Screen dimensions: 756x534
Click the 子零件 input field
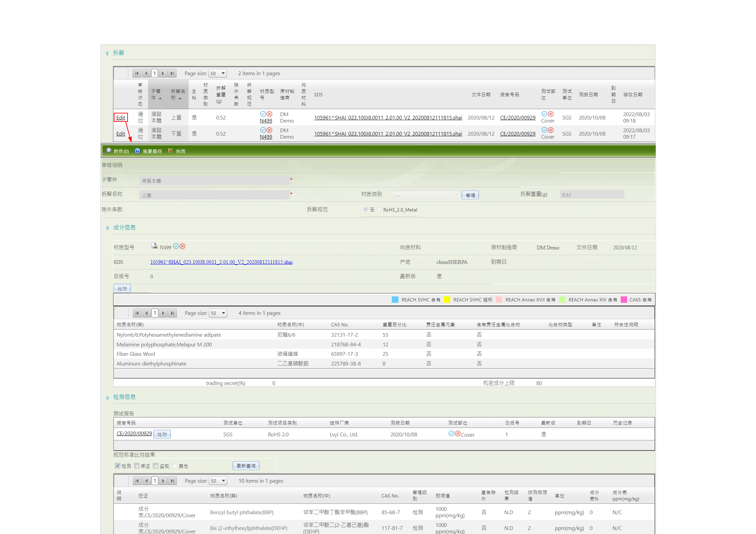point(215,181)
